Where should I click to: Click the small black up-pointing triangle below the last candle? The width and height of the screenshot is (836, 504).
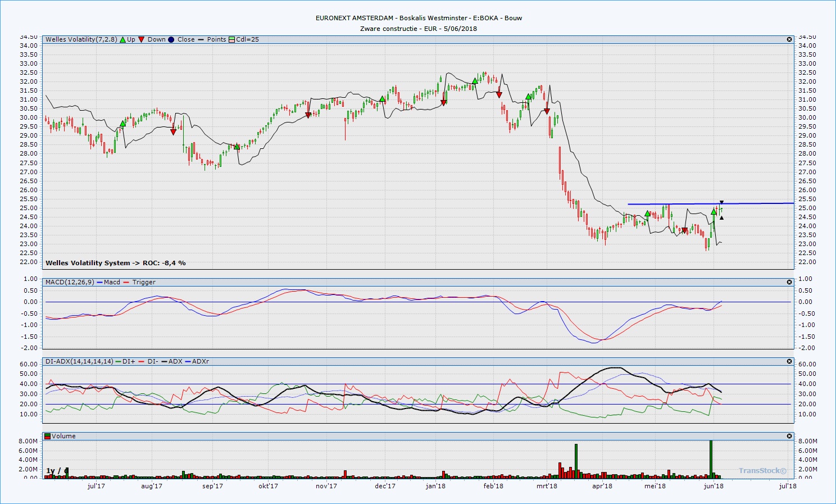point(721,217)
